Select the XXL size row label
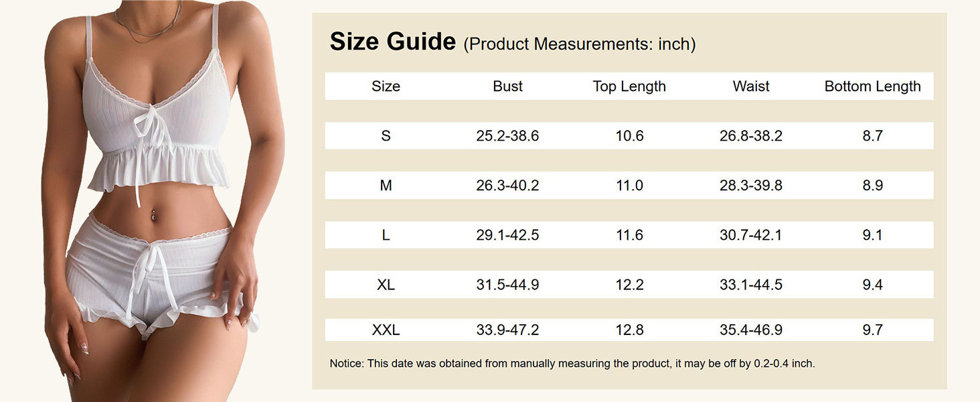Image resolution: width=980 pixels, height=402 pixels. pos(386,330)
